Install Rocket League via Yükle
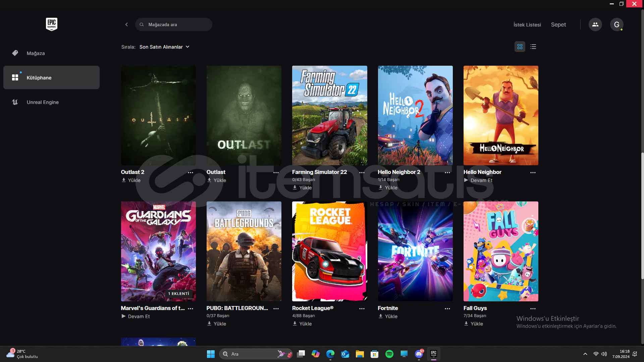The width and height of the screenshot is (644, 362). pyautogui.click(x=302, y=324)
